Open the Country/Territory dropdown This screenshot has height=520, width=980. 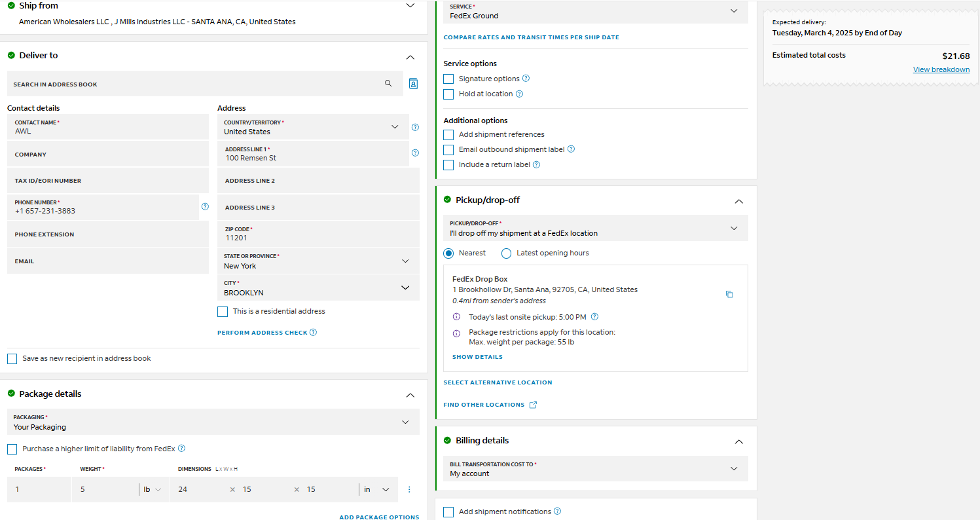pos(313,126)
